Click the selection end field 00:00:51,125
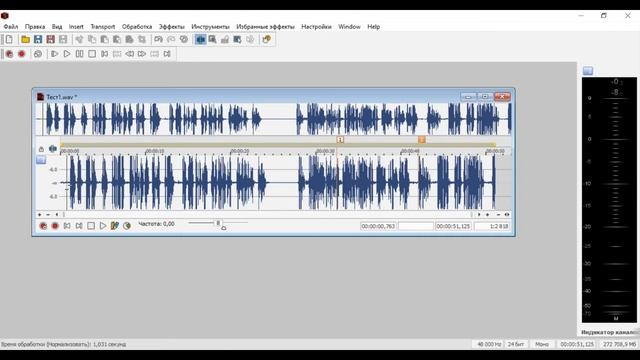The width and height of the screenshot is (640, 360). [x=453, y=226]
